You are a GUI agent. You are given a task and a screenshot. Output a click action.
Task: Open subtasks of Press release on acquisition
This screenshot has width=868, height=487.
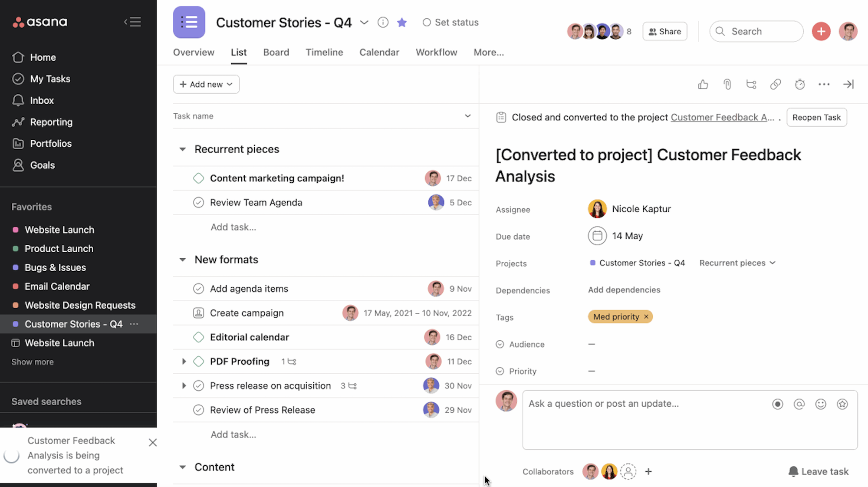(x=349, y=386)
